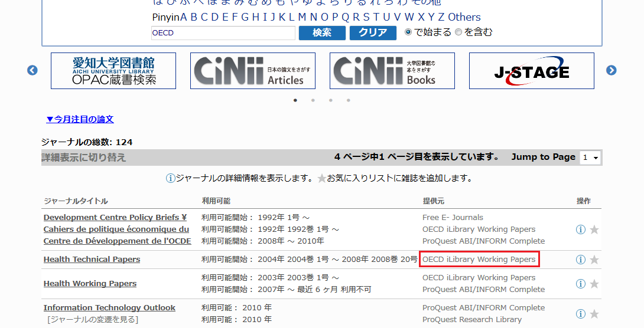Screen dimensions: 644x328
Task: Star Information Technology Outlook as favorite
Action: tap(594, 314)
